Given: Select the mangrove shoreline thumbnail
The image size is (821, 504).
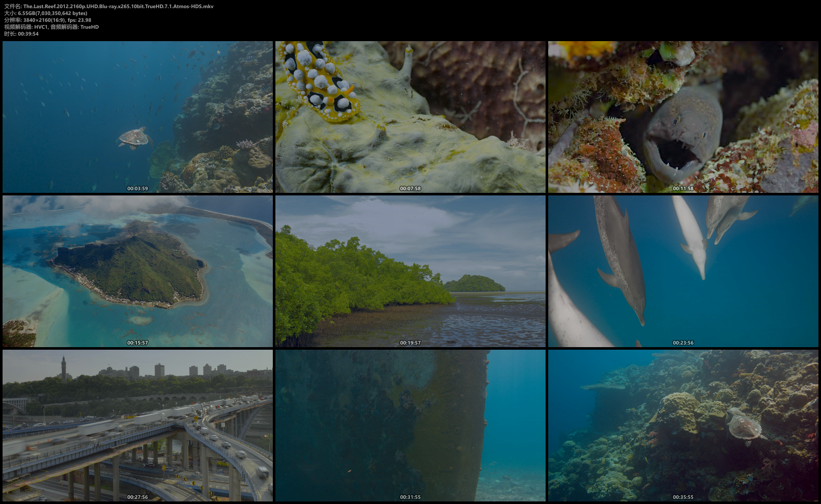Looking at the screenshot, I should pos(410,271).
